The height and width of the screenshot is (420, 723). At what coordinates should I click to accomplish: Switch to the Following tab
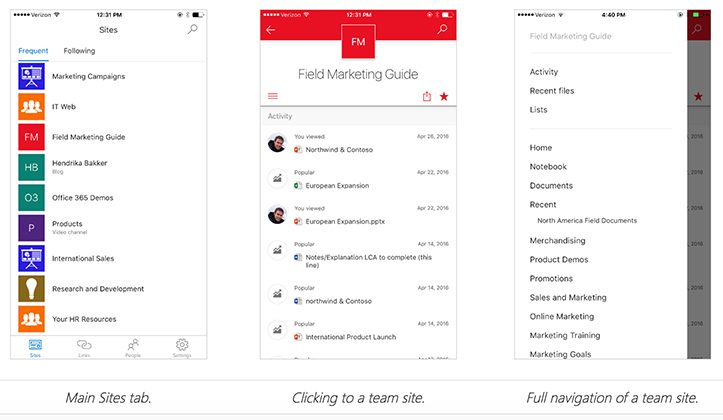[79, 51]
